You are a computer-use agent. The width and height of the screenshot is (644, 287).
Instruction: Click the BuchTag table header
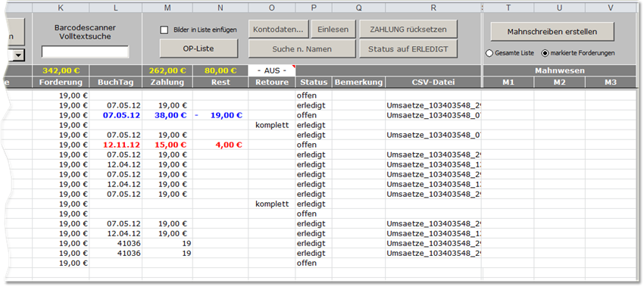[x=116, y=82]
